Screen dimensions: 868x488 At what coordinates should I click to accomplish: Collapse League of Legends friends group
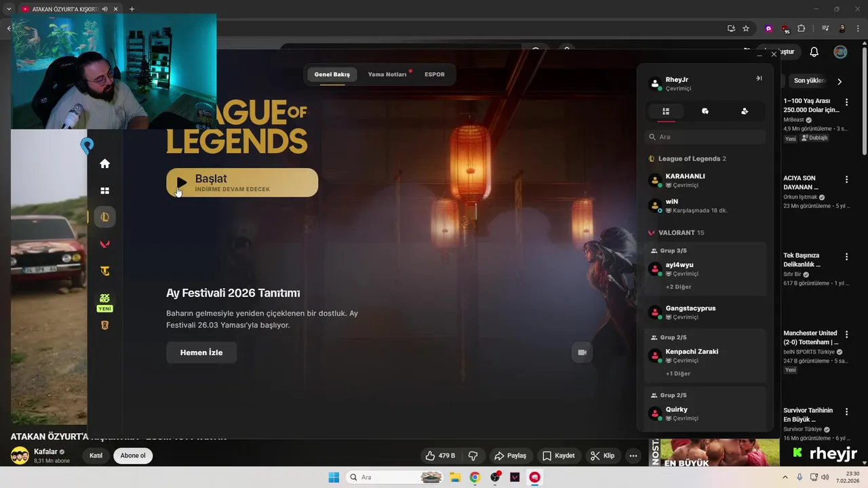(688, 159)
